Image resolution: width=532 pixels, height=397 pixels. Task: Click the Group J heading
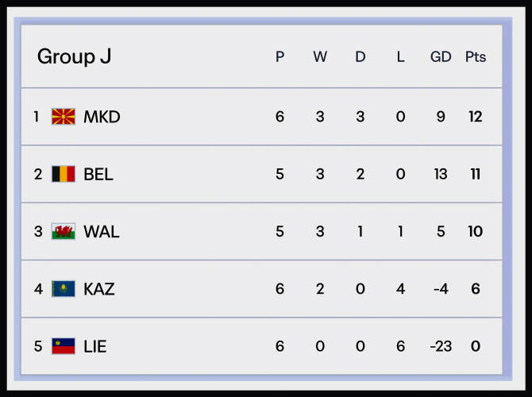[74, 56]
